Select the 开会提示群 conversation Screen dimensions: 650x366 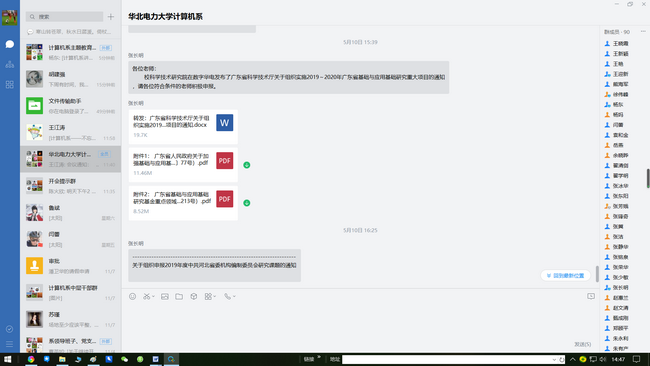coord(70,186)
